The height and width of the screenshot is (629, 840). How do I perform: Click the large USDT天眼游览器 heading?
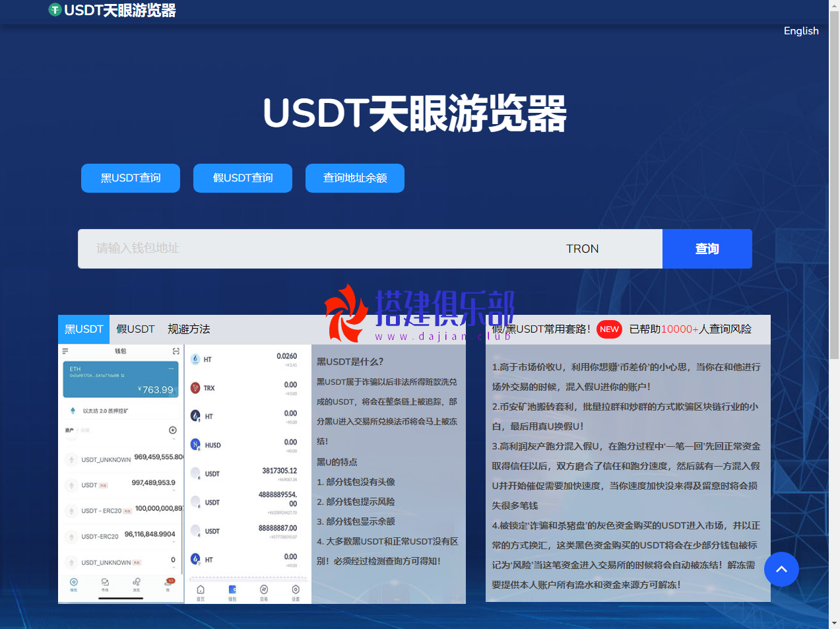(415, 114)
